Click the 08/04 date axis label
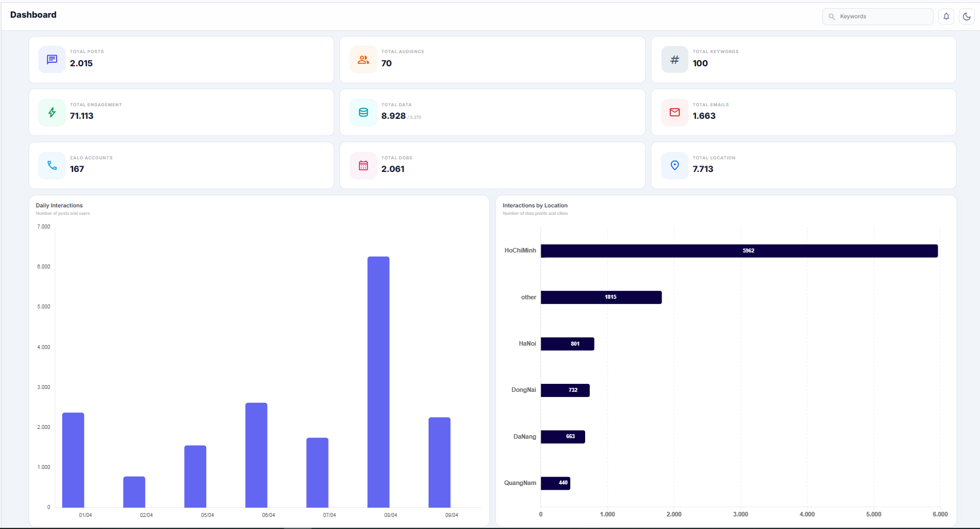The width and height of the screenshot is (980, 529). pos(391,515)
